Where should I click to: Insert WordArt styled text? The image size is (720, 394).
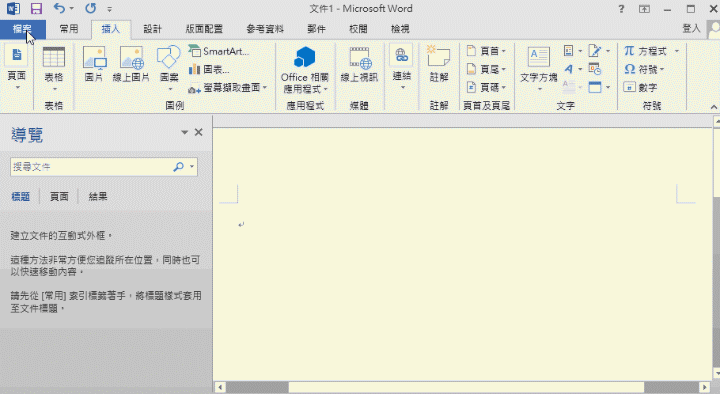pos(573,69)
